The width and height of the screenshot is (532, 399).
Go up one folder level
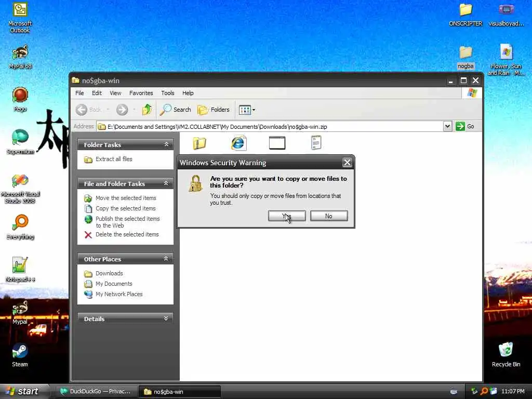click(147, 110)
